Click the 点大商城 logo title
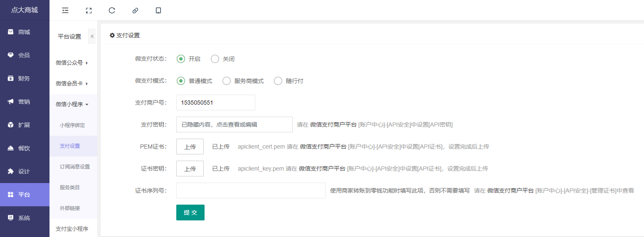 click(25, 10)
